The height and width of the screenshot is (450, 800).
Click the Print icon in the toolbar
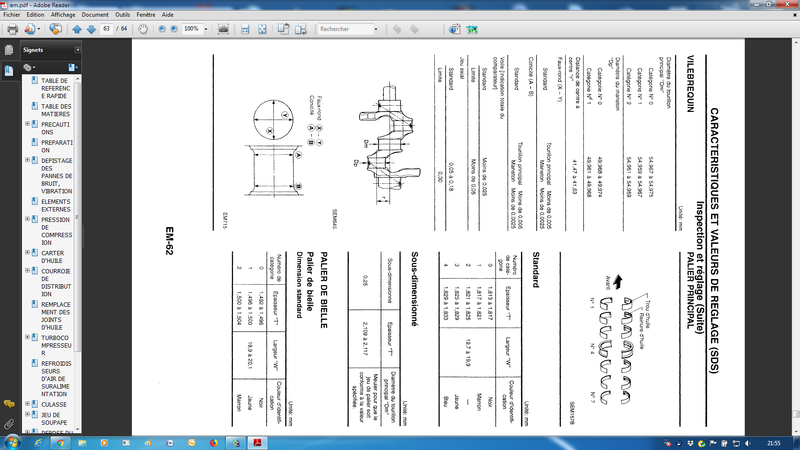[x=13, y=29]
